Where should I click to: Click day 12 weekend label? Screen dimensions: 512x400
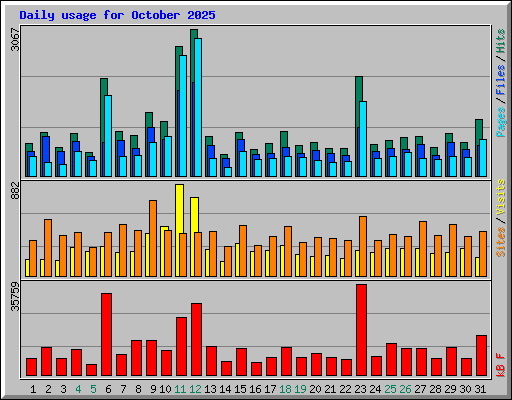195,389
